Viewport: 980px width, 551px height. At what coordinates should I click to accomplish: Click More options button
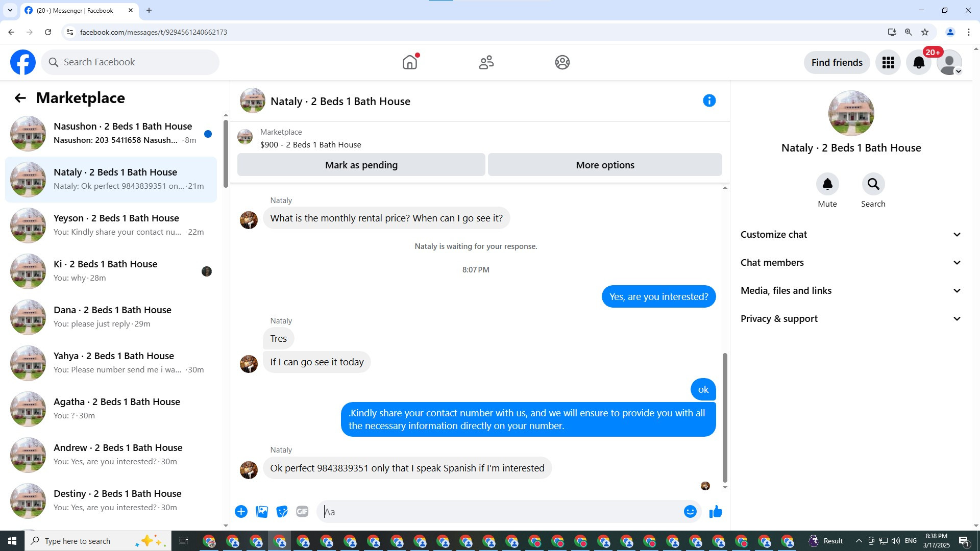(x=605, y=165)
